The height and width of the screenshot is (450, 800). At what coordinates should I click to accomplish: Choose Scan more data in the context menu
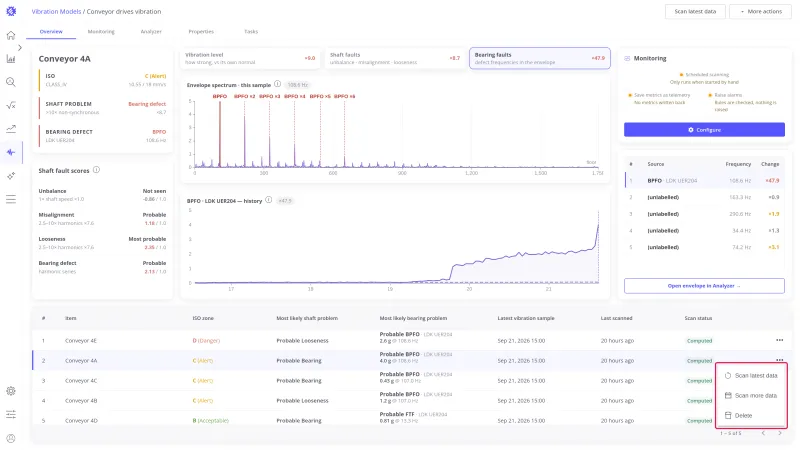point(751,395)
